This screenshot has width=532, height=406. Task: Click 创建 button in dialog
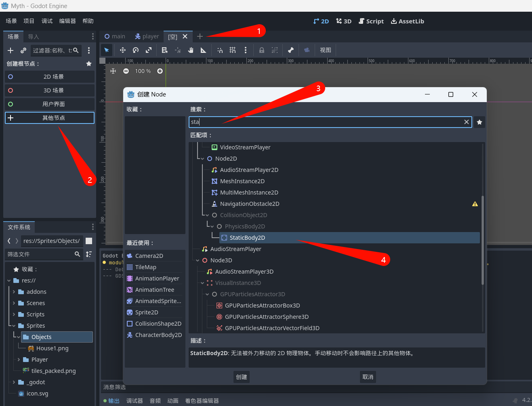coord(242,377)
